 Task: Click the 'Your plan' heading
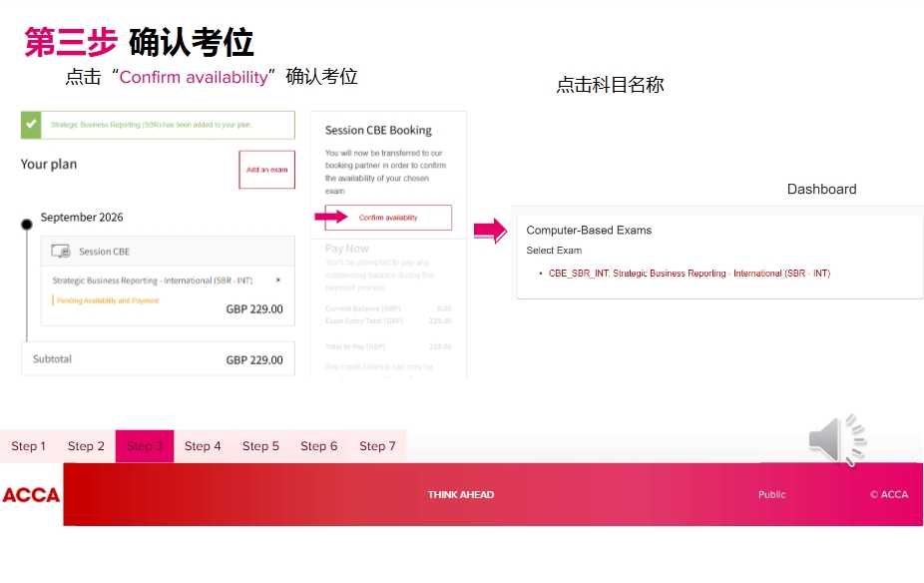49,165
